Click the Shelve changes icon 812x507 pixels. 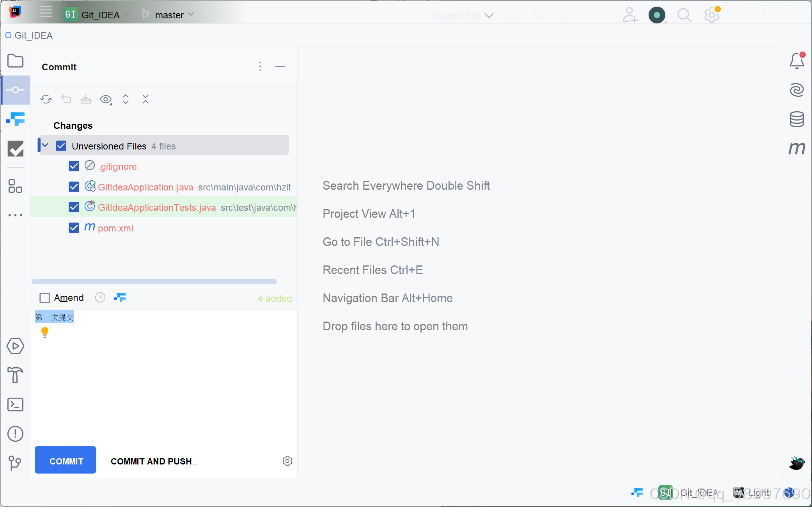[x=86, y=100]
